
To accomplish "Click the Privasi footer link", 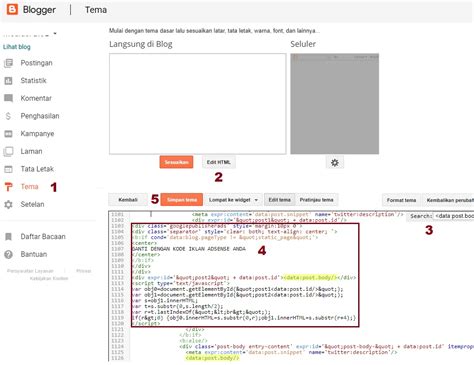I will tap(84, 271).
